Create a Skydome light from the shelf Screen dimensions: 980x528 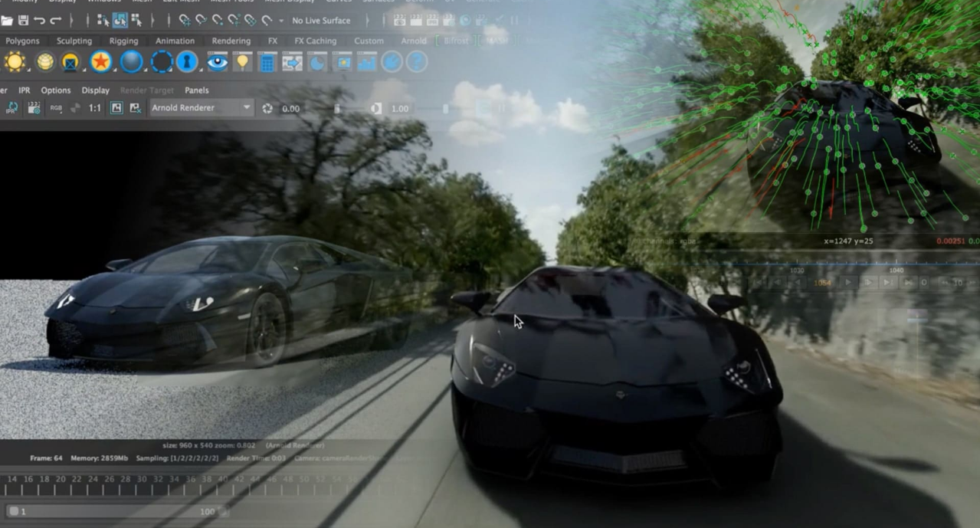44,62
